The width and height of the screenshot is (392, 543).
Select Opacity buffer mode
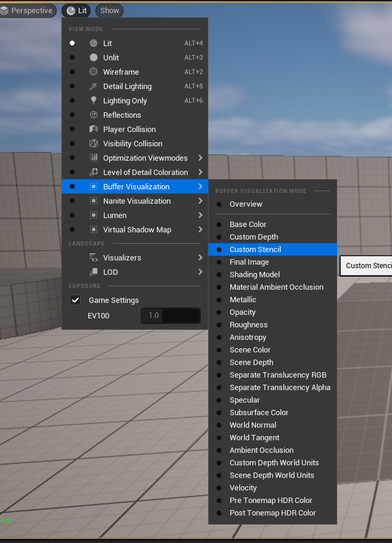pyautogui.click(x=273, y=312)
